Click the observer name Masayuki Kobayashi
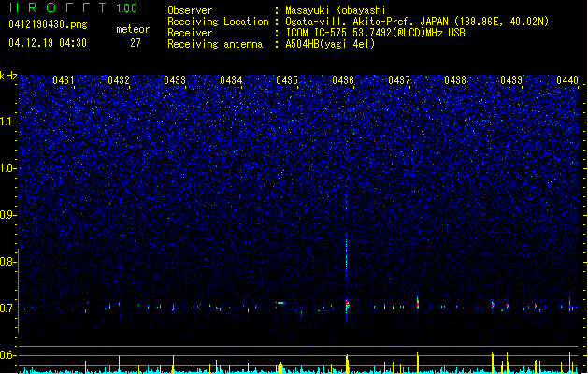 coord(336,10)
